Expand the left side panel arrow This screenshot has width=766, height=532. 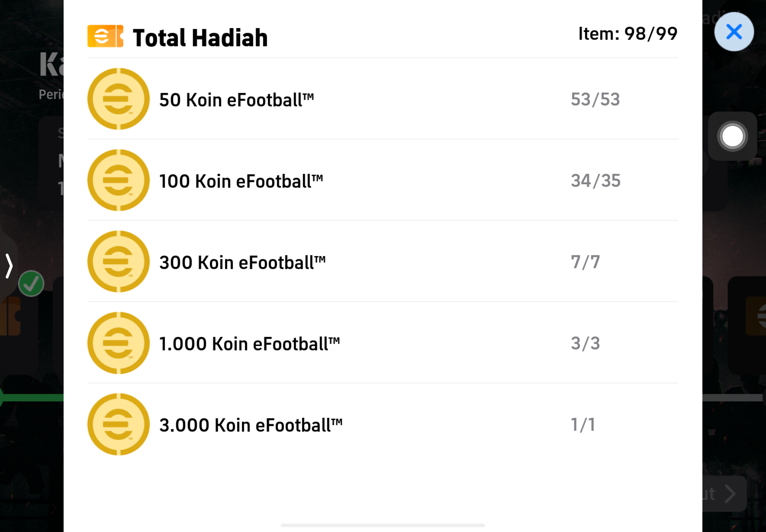9,266
